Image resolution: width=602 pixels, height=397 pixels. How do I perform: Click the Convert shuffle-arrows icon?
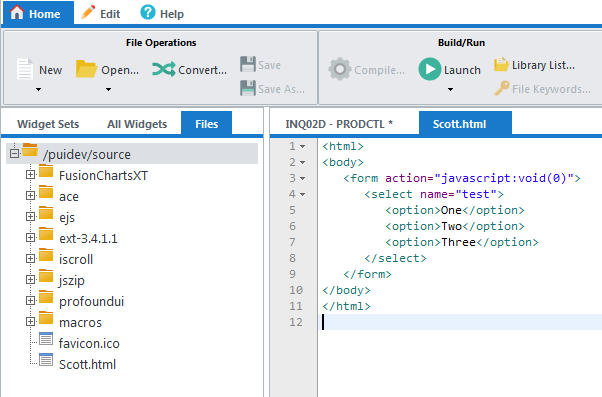tap(164, 69)
